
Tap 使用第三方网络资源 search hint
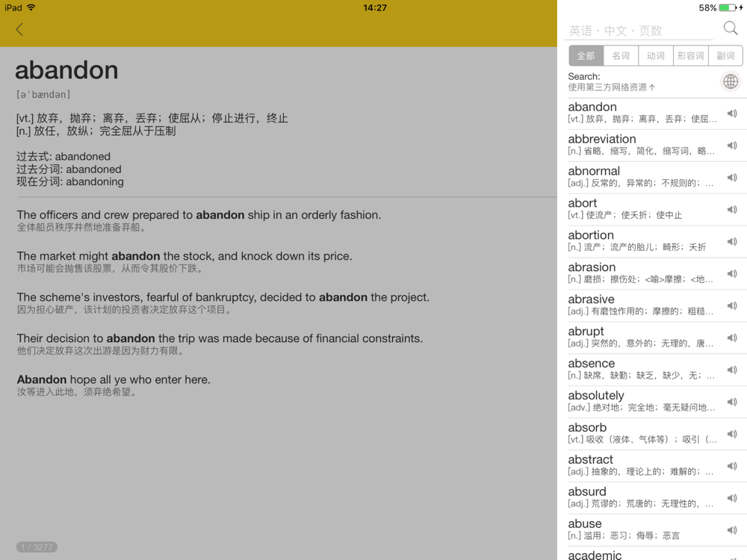[611, 87]
